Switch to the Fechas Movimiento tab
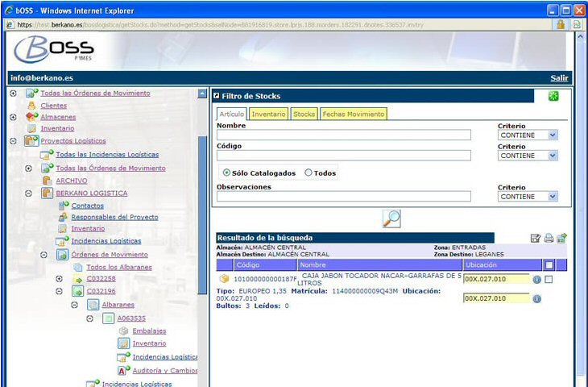The width and height of the screenshot is (588, 387). tap(354, 114)
